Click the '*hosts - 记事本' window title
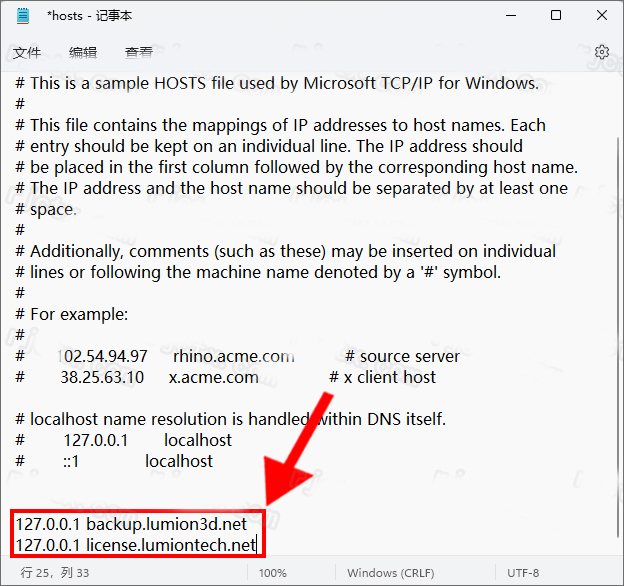The image size is (624, 586). point(90,16)
